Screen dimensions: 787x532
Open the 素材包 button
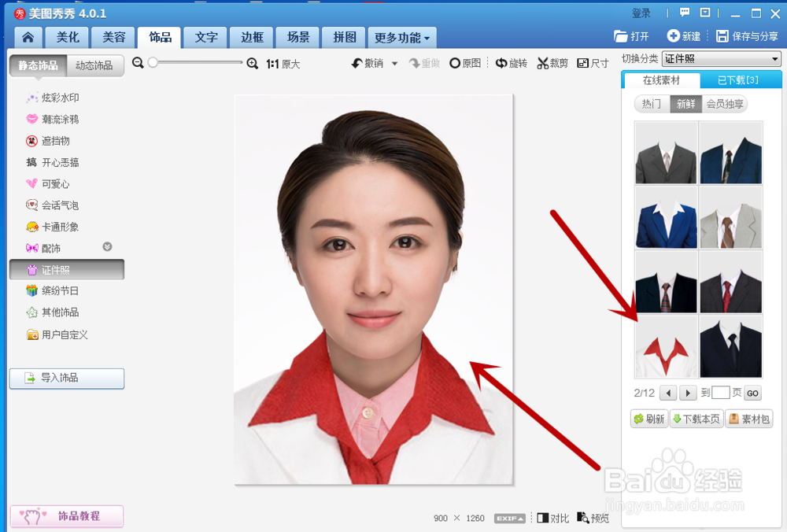pyautogui.click(x=749, y=419)
